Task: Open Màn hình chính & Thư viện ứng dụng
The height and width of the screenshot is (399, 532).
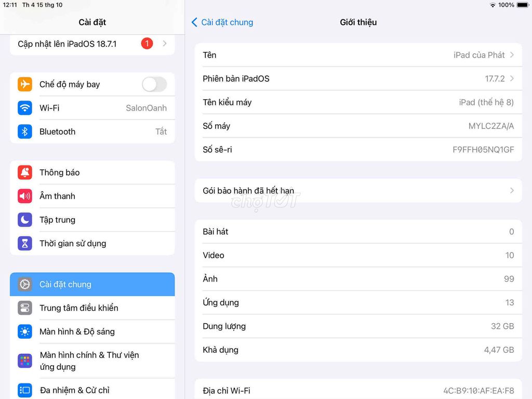Action: pyautogui.click(x=92, y=361)
